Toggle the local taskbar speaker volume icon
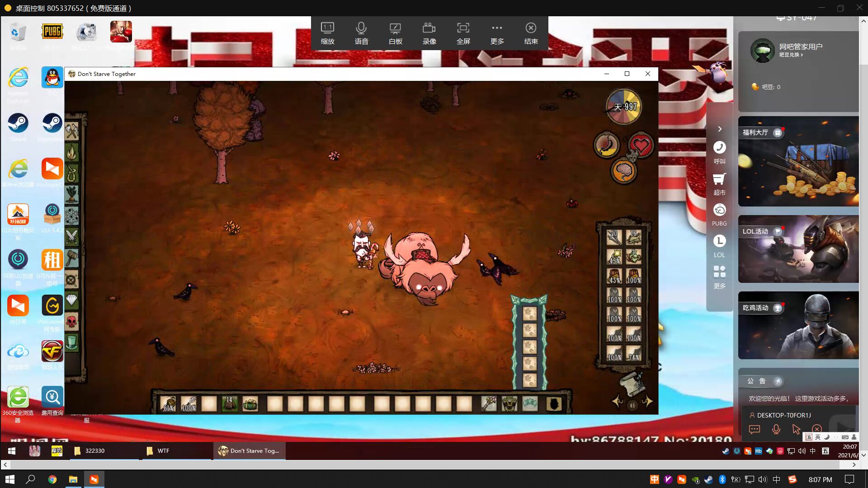This screenshot has height=488, width=868. [763, 479]
